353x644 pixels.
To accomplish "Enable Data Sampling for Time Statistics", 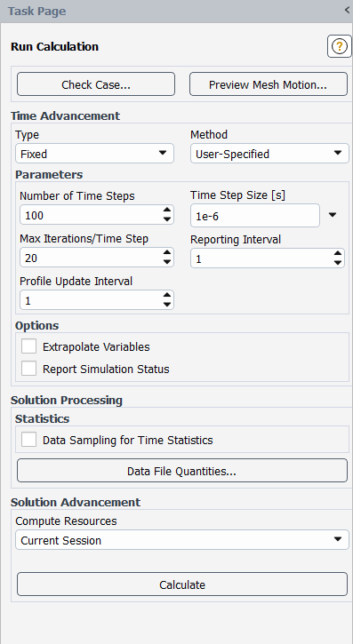I will point(28,440).
